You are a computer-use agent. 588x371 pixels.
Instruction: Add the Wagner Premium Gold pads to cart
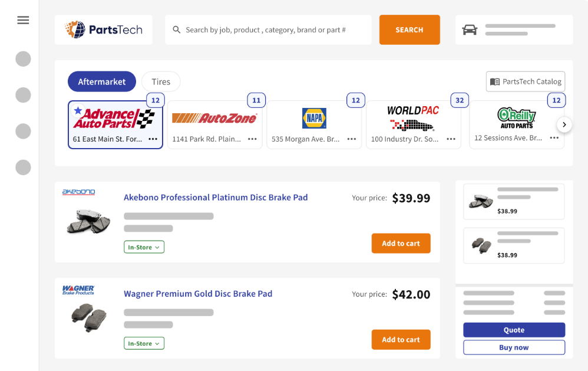401,339
